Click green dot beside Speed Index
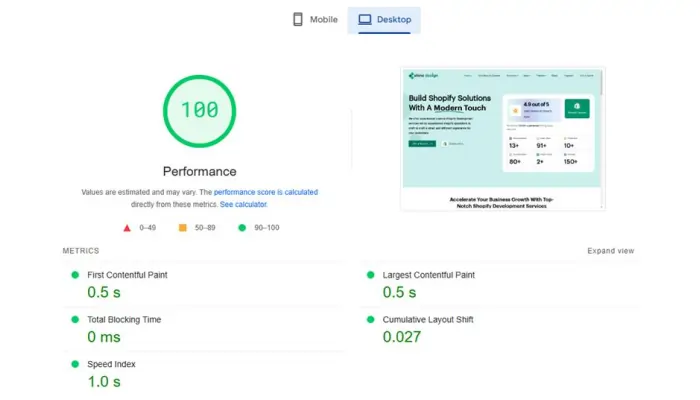This screenshot has height=400, width=700. pos(75,364)
